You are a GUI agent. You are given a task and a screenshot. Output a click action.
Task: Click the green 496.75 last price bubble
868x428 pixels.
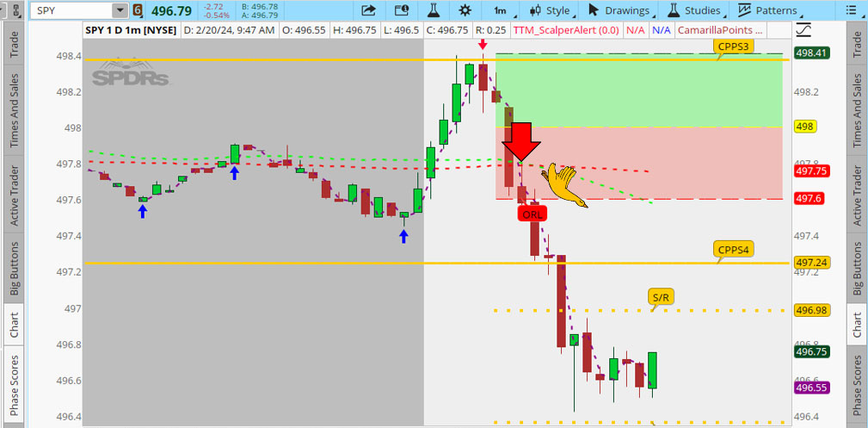point(811,351)
